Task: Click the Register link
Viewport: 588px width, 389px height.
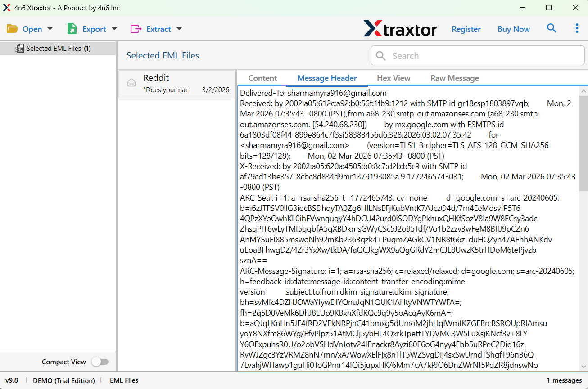Action: pyautogui.click(x=466, y=29)
